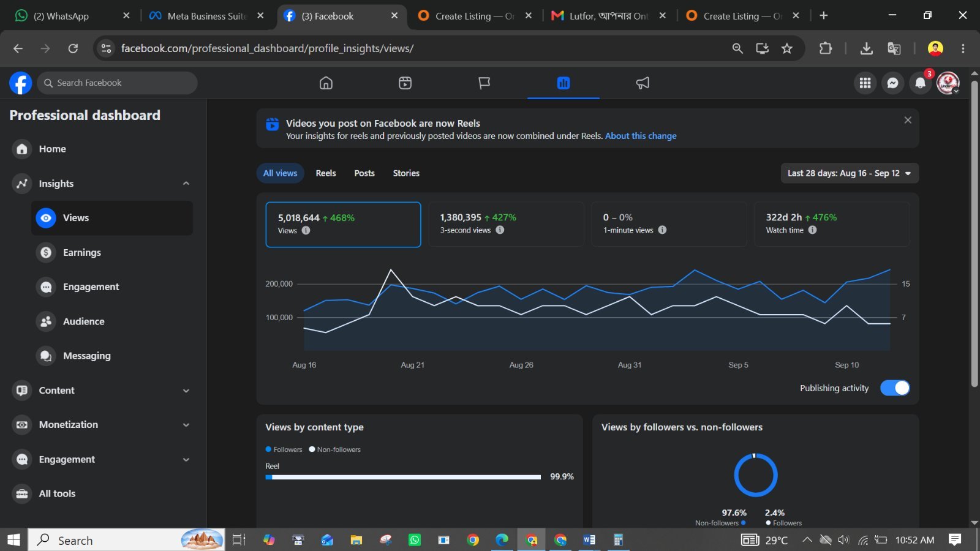The width and height of the screenshot is (980, 551).
Task: Click the info icon next to Watch time
Action: point(812,230)
